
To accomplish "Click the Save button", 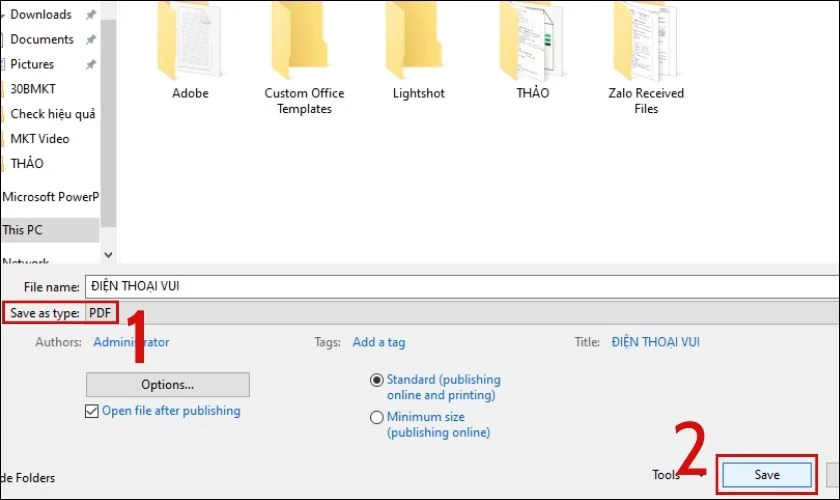I will [767, 475].
